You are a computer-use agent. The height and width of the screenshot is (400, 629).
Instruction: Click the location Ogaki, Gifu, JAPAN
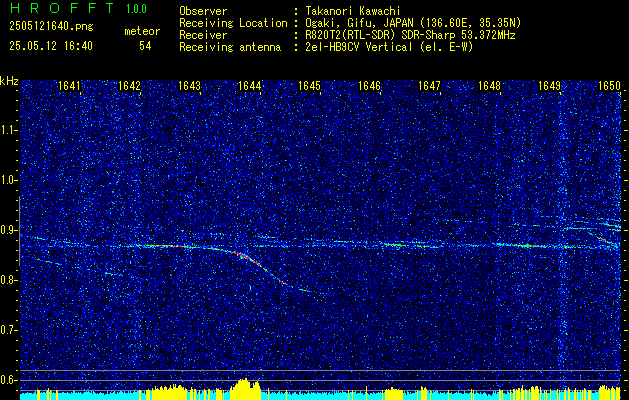coord(359,23)
